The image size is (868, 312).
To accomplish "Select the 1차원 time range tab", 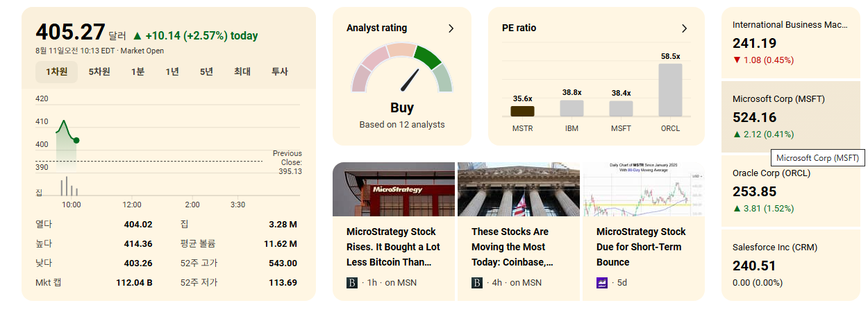I will coord(57,71).
